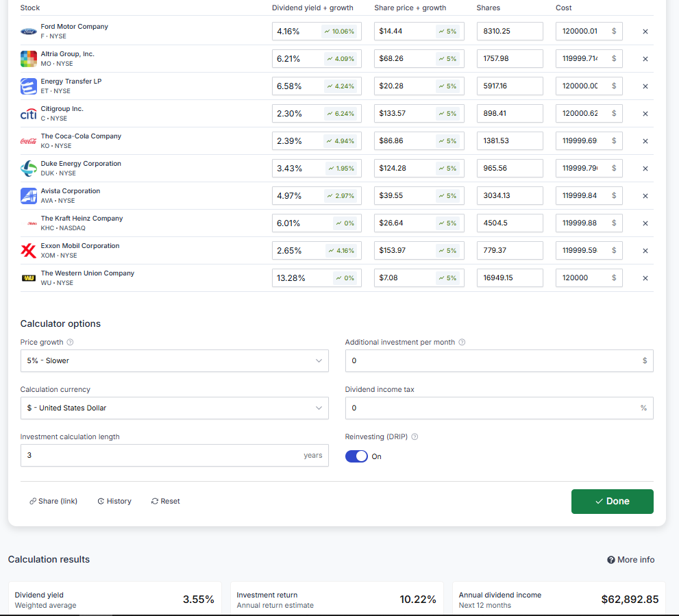
Task: Open calculation History
Action: [114, 501]
